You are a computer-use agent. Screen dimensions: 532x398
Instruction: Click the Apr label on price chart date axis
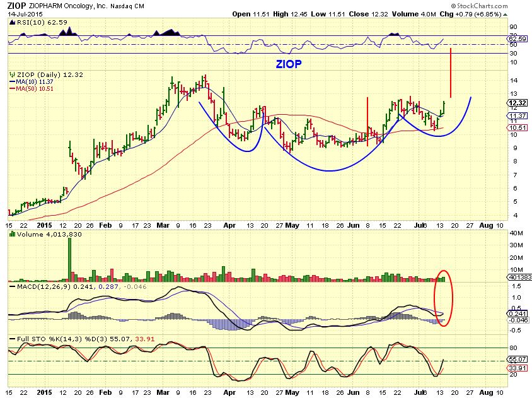pyautogui.click(x=229, y=225)
